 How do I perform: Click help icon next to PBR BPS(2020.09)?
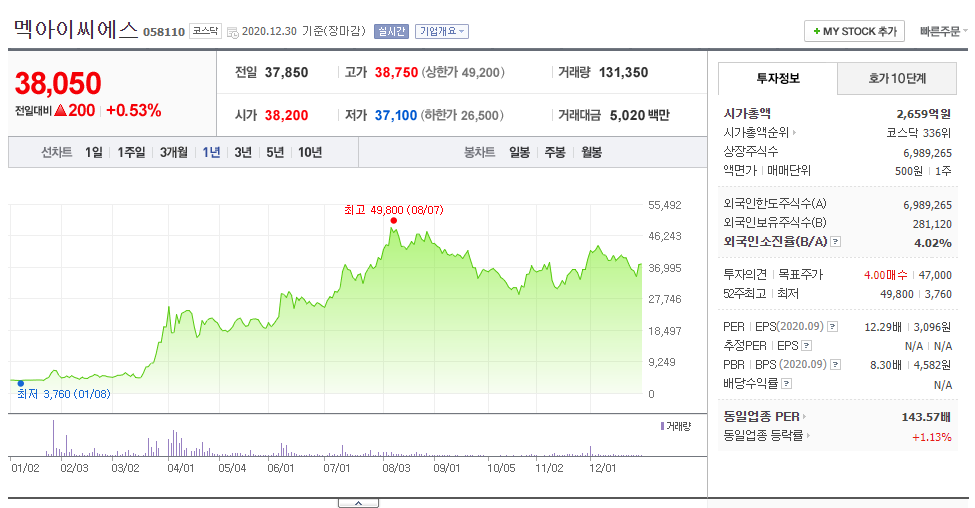coord(836,365)
